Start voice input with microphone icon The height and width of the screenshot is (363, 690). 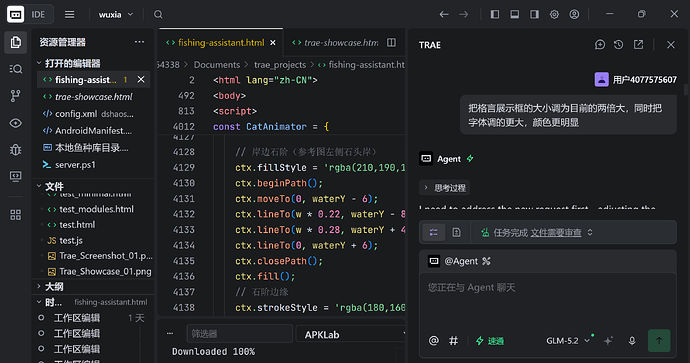pyautogui.click(x=632, y=341)
